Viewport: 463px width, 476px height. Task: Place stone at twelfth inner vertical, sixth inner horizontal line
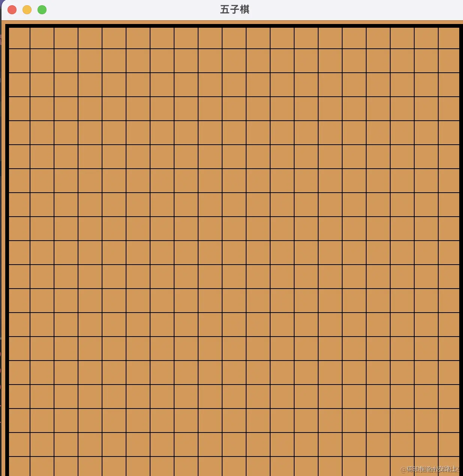(294, 169)
